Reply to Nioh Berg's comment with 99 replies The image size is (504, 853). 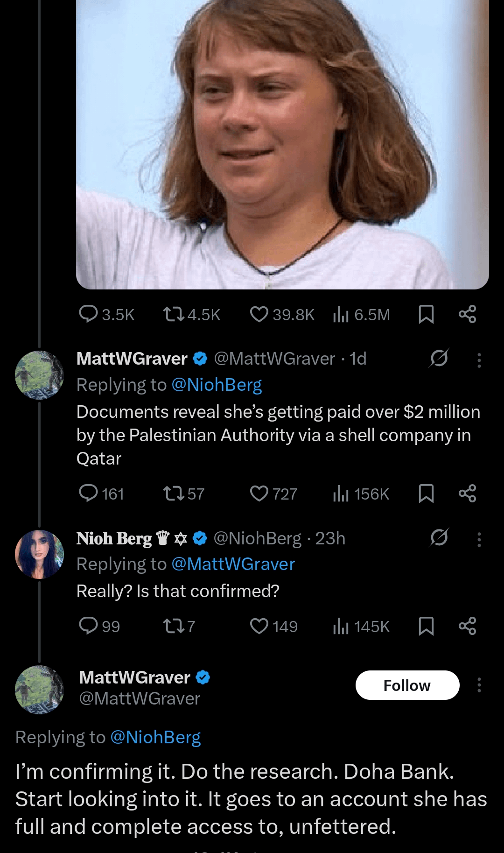88,626
